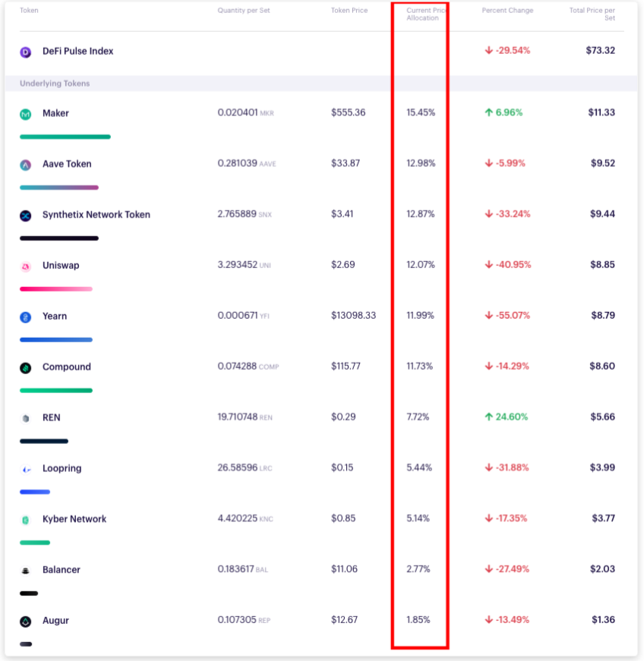Click the Yearn token icon
The height and width of the screenshot is (661, 644).
pos(26,317)
